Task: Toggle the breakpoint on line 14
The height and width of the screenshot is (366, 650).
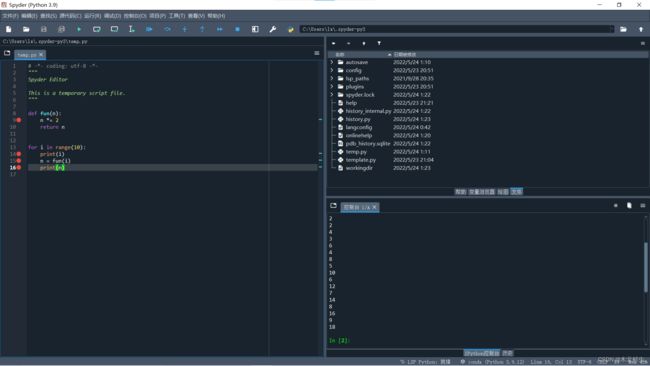Action: tap(19, 154)
